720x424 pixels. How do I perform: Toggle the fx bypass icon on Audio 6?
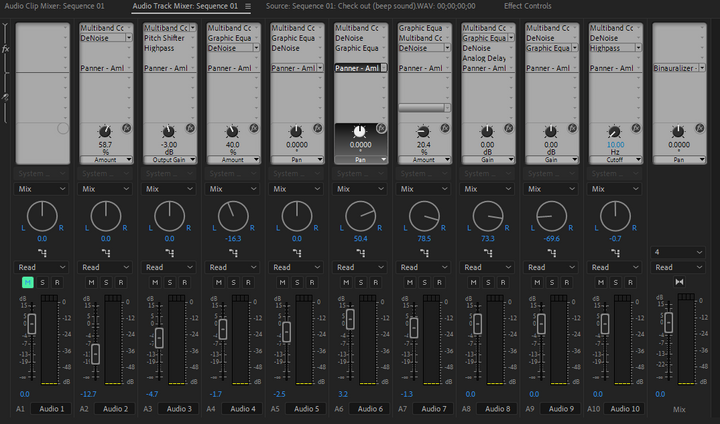[382, 128]
